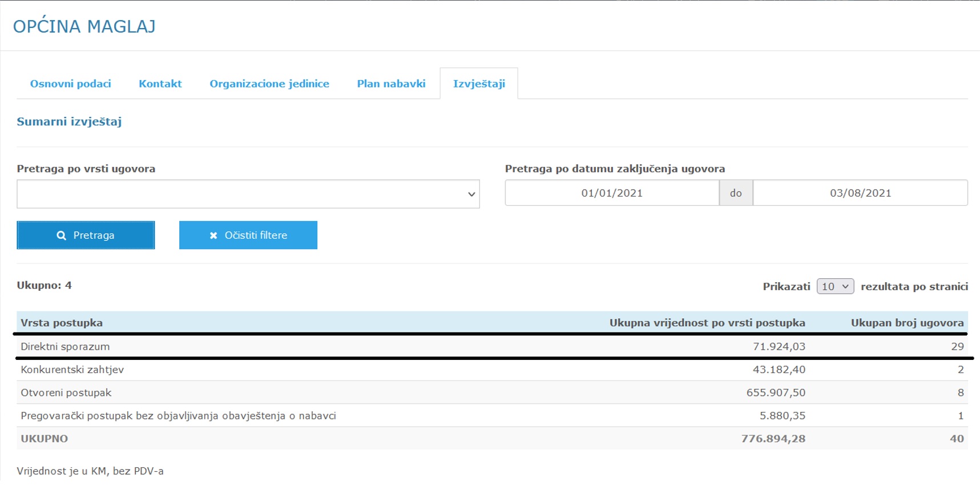
Task: Select the Otvoreni postupak row
Action: tap(492, 392)
